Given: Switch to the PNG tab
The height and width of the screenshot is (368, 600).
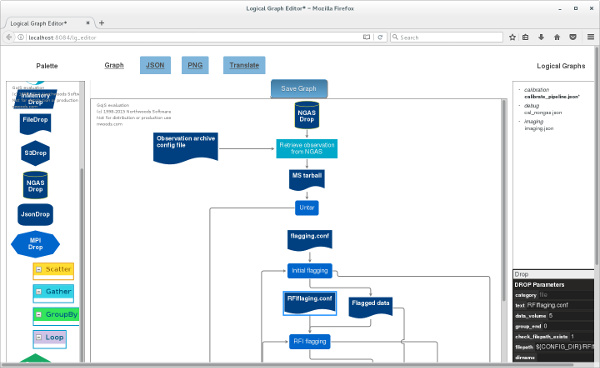Looking at the screenshot, I should click(x=195, y=65).
